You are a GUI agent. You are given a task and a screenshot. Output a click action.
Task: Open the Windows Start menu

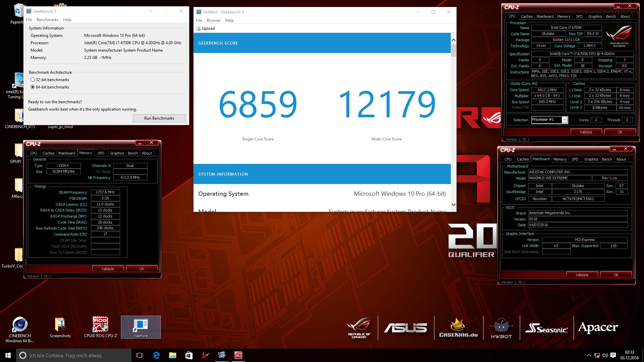click(x=8, y=355)
